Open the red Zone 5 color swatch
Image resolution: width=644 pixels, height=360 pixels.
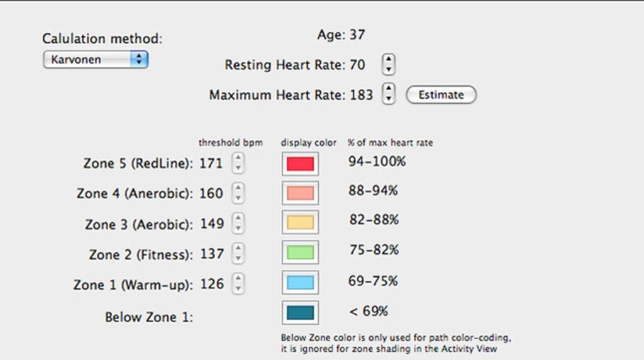300,164
